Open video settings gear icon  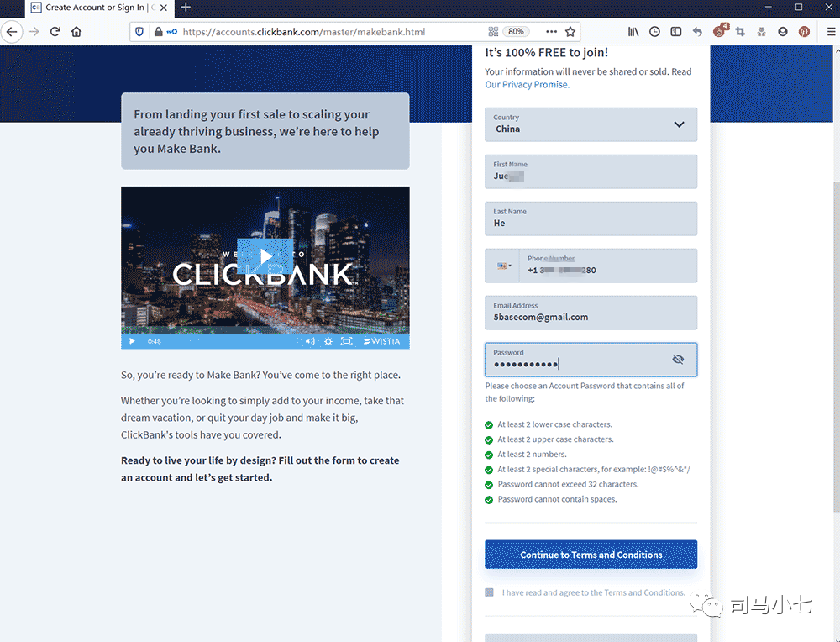(x=328, y=341)
